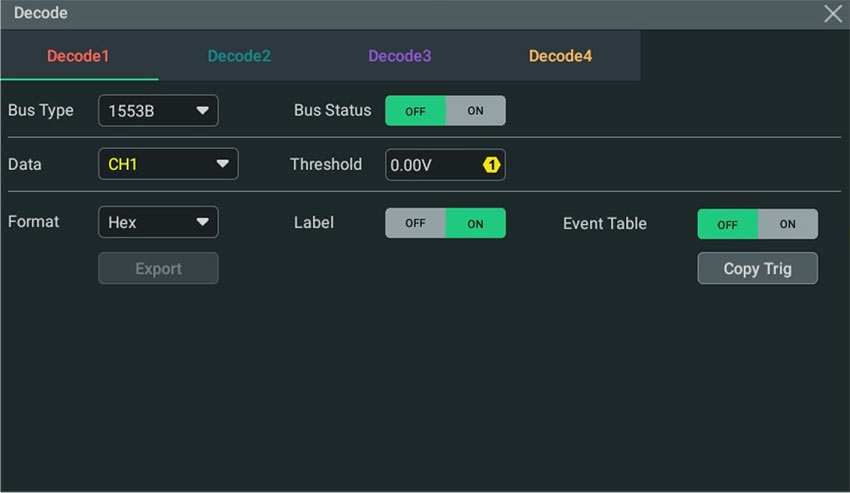Open the CH1 Data source dropdown

coord(168,164)
